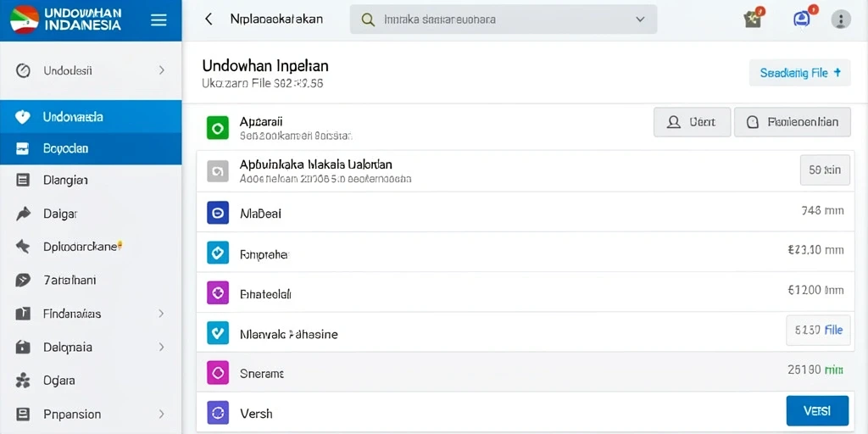Expand the Undodesii sidebar chevron
The image size is (868, 434).
161,70
